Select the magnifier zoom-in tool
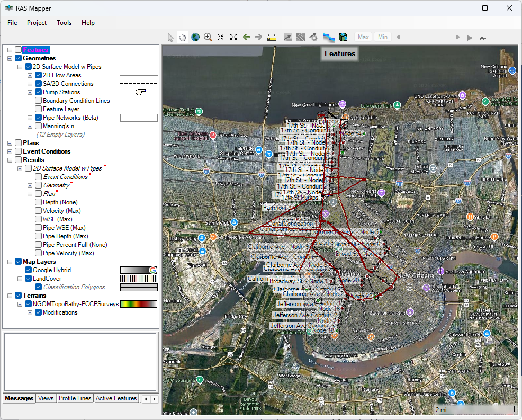522x420 pixels. [x=208, y=37]
